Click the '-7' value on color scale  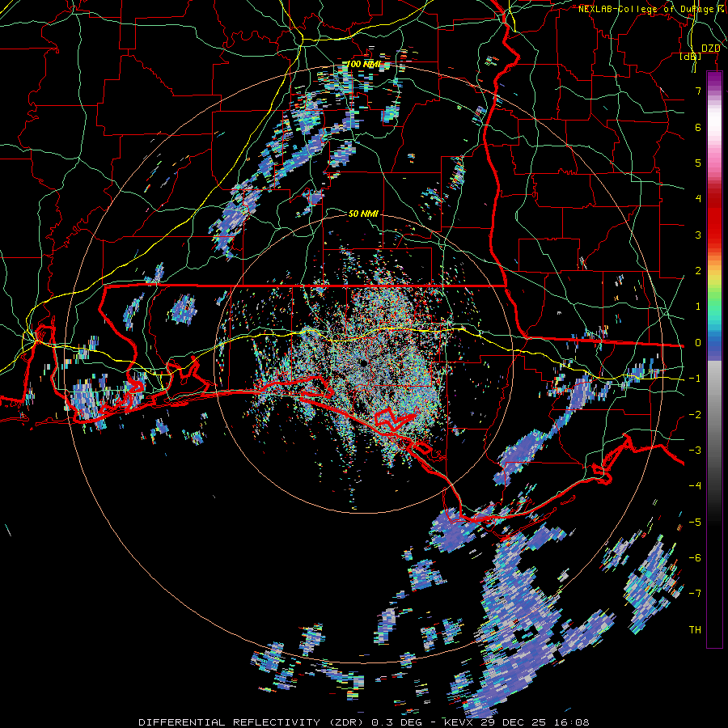(695, 594)
